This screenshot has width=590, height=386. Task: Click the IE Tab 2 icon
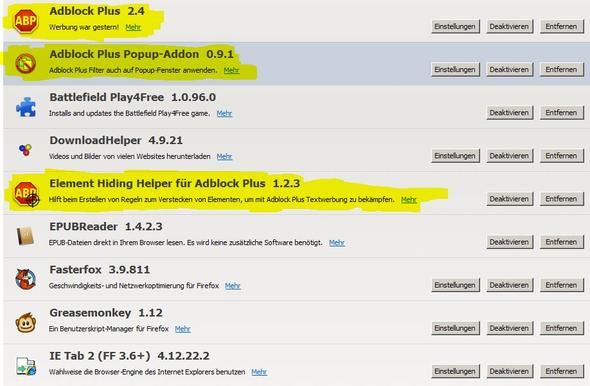26,366
